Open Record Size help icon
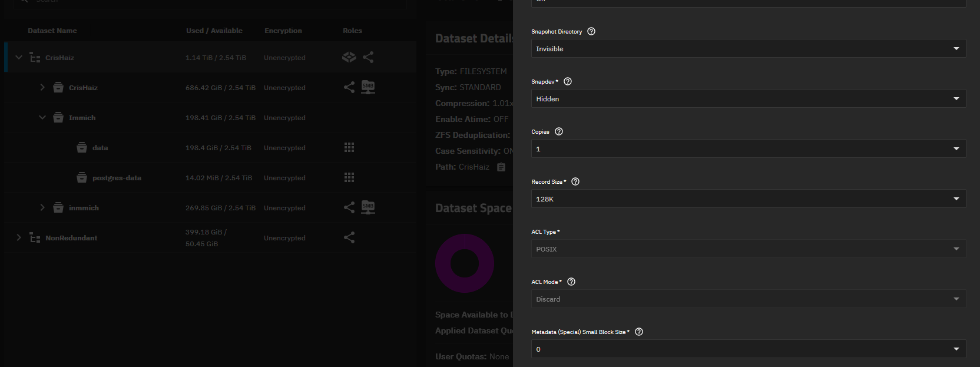Screen dimensions: 980x367 (x=575, y=181)
